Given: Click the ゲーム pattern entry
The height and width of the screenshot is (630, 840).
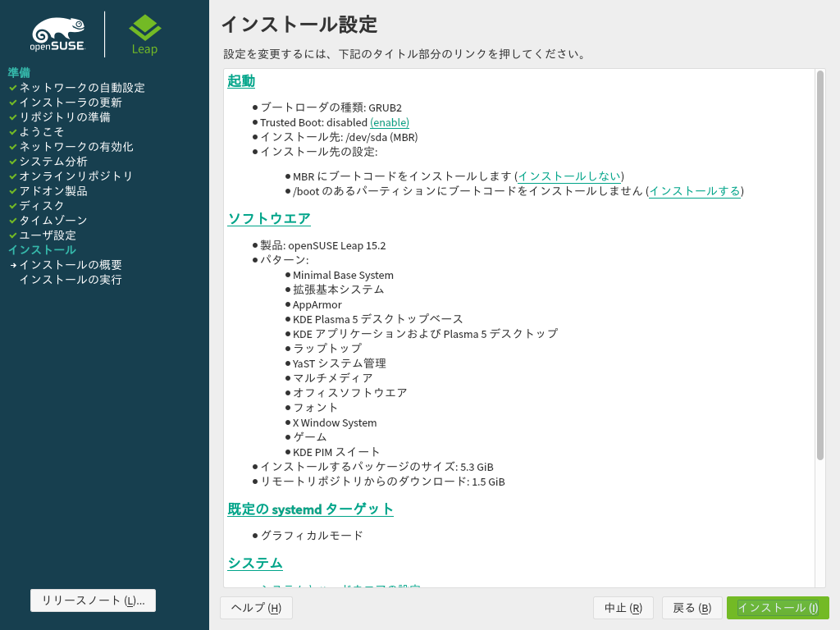Looking at the screenshot, I should click(309, 437).
